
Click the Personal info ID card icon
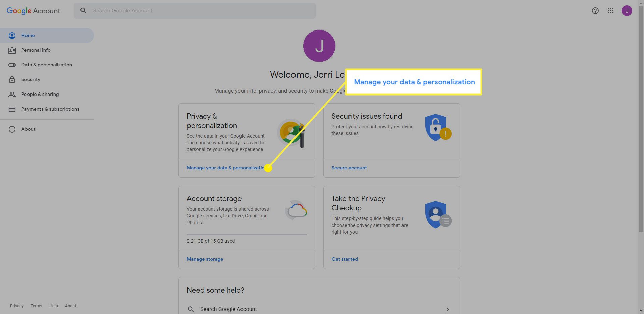point(12,50)
